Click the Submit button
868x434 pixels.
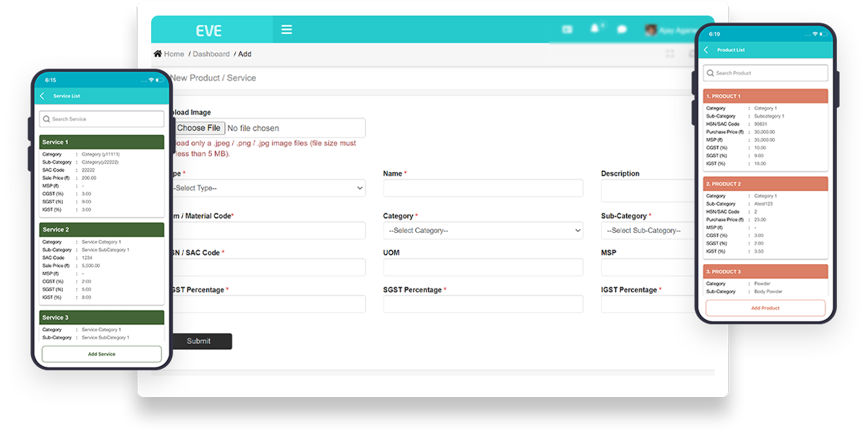(199, 341)
